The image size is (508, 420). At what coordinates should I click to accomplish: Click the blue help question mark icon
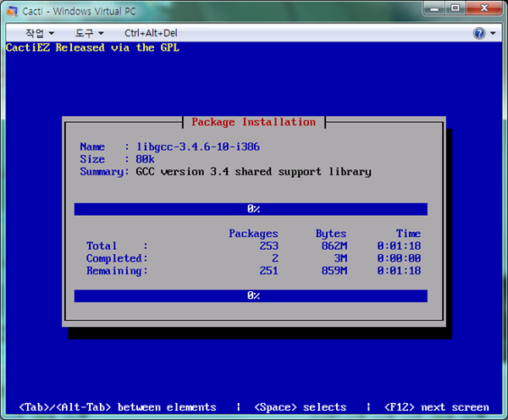[479, 33]
